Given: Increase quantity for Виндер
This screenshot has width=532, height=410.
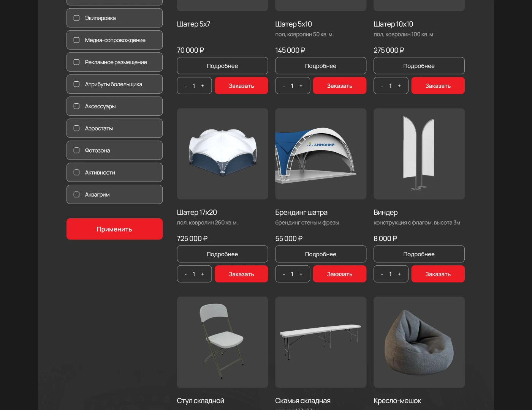Looking at the screenshot, I should 399,274.
